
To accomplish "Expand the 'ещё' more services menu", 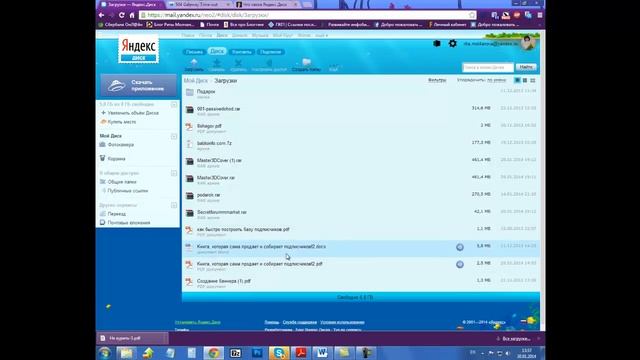I will [x=321, y=36].
